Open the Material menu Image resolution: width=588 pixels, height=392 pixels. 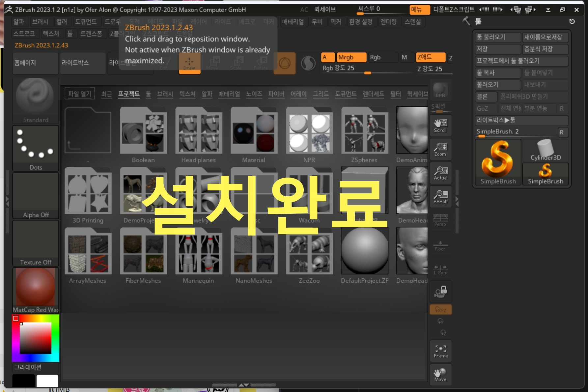pyautogui.click(x=293, y=22)
